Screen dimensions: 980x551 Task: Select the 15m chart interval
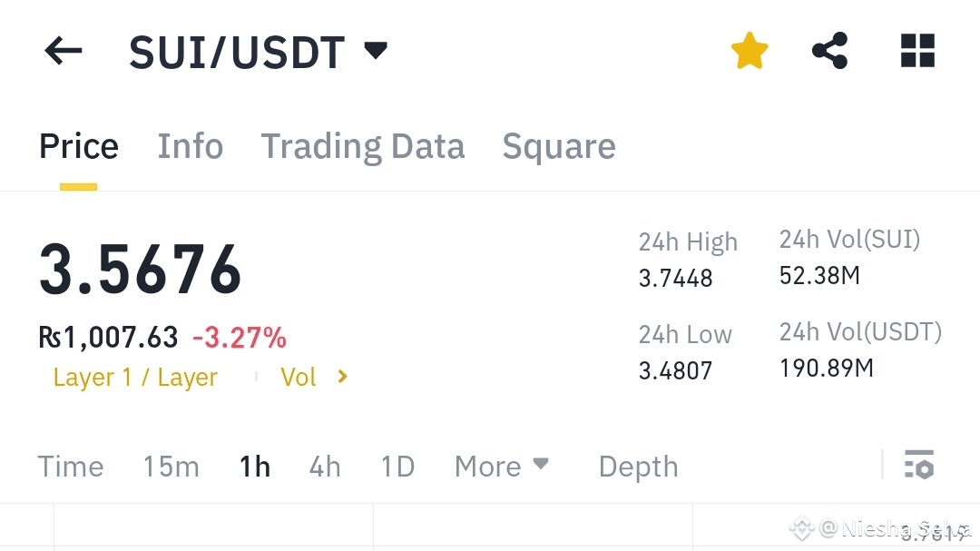171,467
